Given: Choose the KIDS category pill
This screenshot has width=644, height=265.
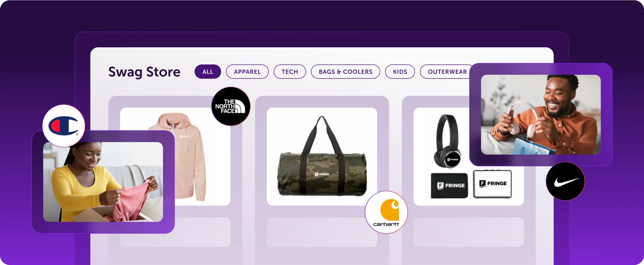Looking at the screenshot, I should [x=400, y=72].
